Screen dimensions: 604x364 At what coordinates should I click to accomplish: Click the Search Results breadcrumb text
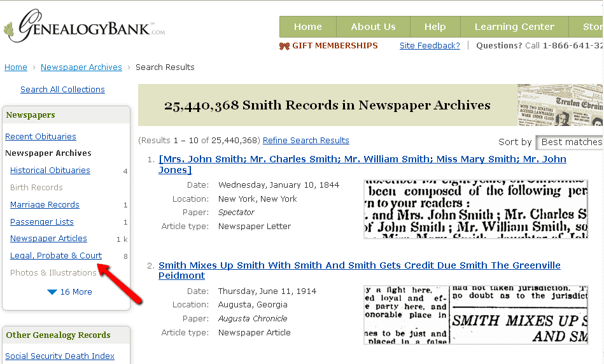pyautogui.click(x=165, y=67)
